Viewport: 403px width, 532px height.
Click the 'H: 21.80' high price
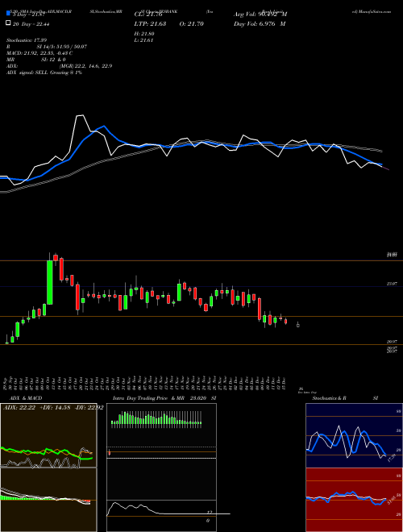(144, 34)
